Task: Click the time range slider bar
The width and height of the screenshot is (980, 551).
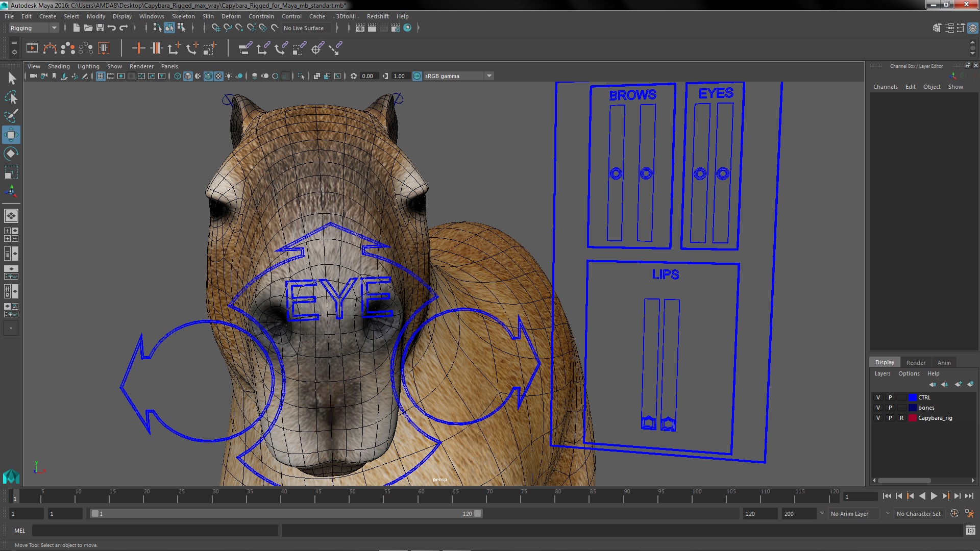Action: [286, 514]
